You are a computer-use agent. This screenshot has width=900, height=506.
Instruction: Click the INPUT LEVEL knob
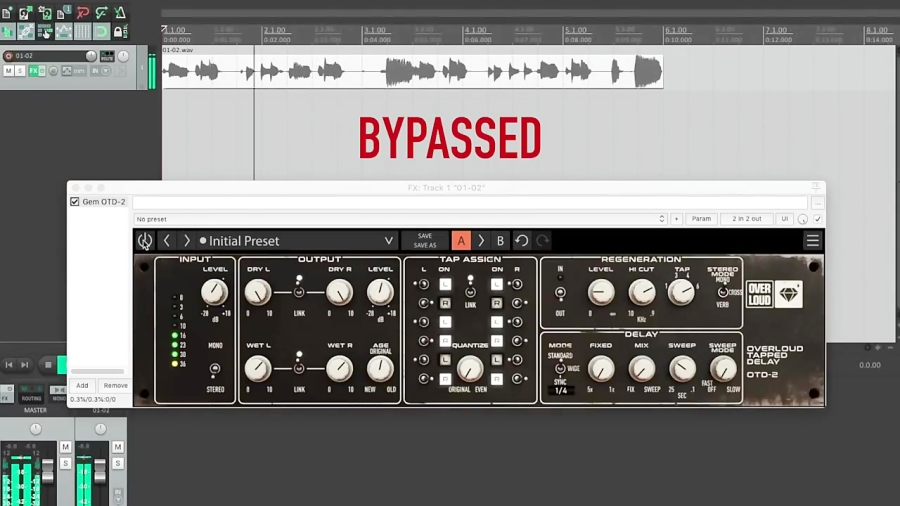click(214, 292)
